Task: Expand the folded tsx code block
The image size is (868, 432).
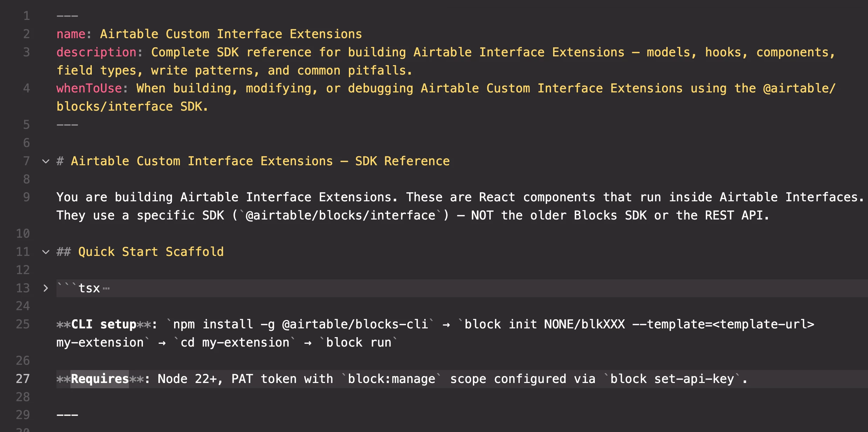Action: (46, 288)
